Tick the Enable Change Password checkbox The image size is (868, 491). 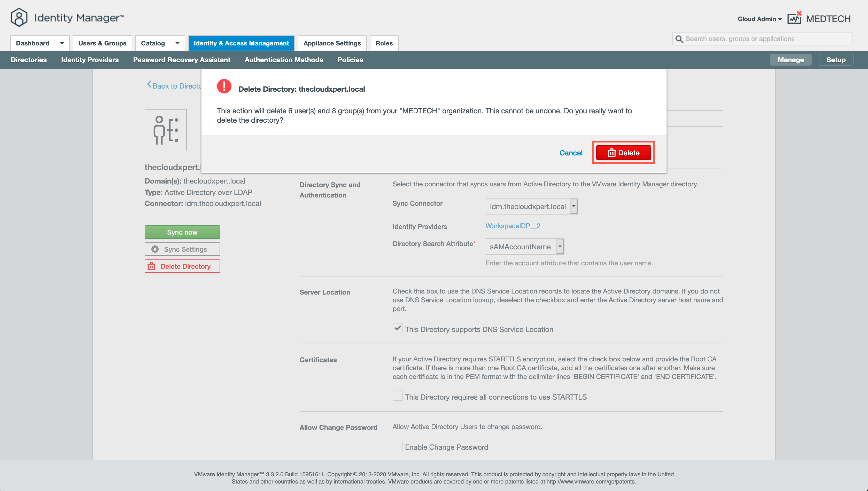[x=398, y=446]
